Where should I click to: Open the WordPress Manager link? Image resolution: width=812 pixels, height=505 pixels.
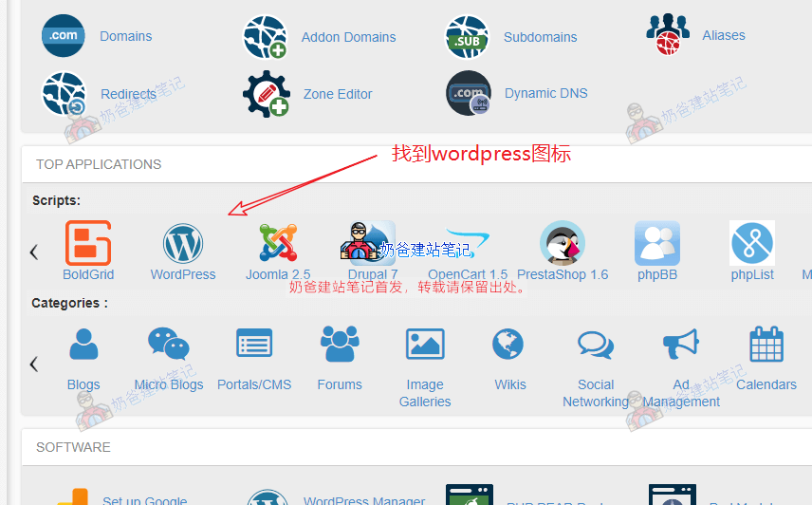point(364,500)
